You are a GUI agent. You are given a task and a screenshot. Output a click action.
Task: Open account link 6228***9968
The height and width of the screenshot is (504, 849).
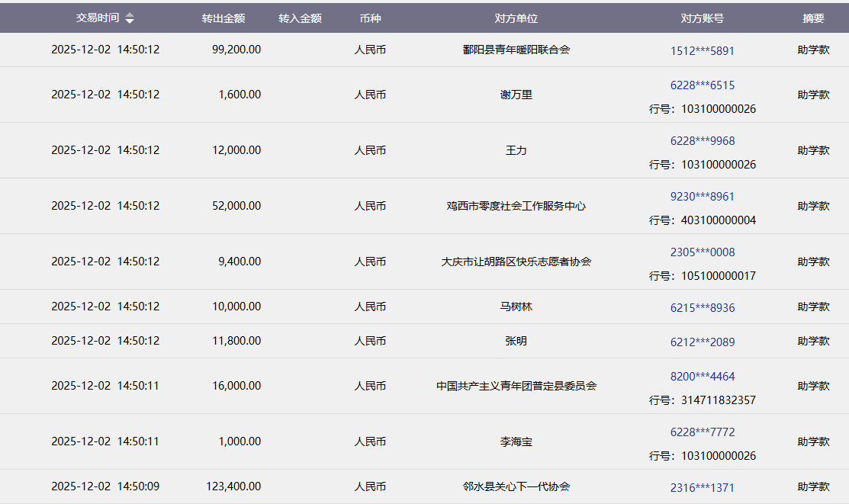tap(703, 141)
